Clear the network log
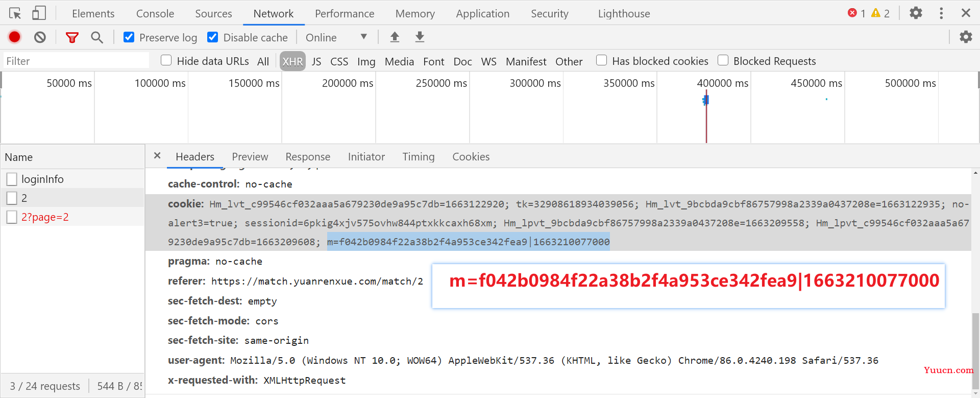 (40, 37)
